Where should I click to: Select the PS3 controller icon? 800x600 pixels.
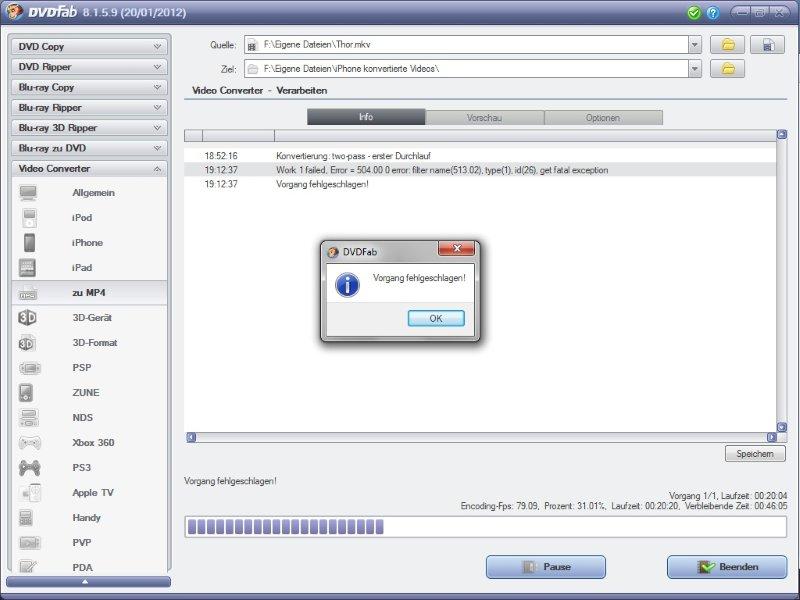click(29, 468)
